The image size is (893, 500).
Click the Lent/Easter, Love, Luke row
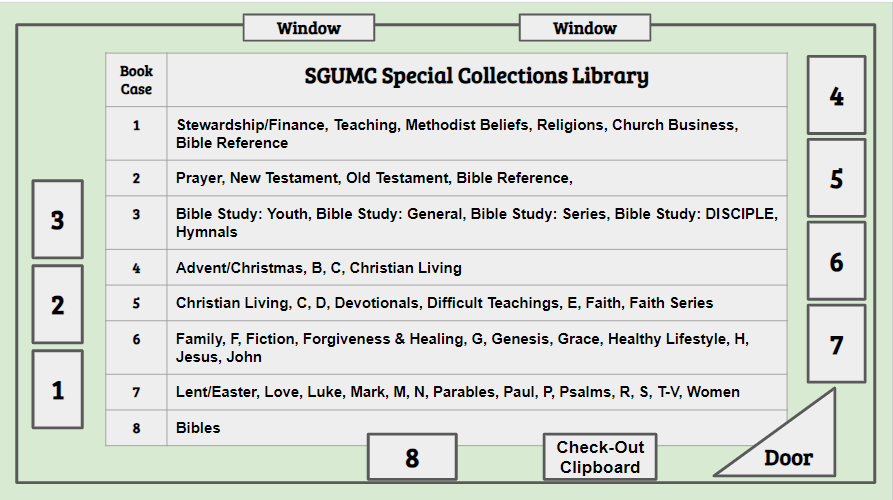tap(446, 392)
